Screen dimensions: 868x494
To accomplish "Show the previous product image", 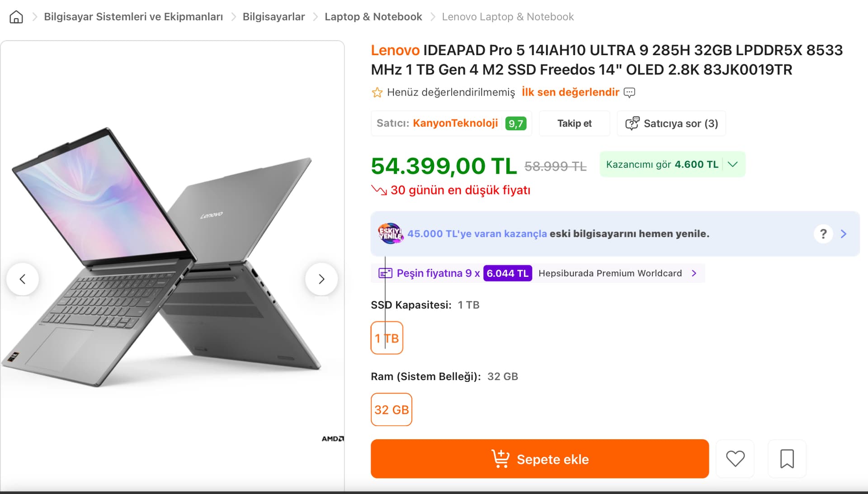I will click(x=23, y=279).
